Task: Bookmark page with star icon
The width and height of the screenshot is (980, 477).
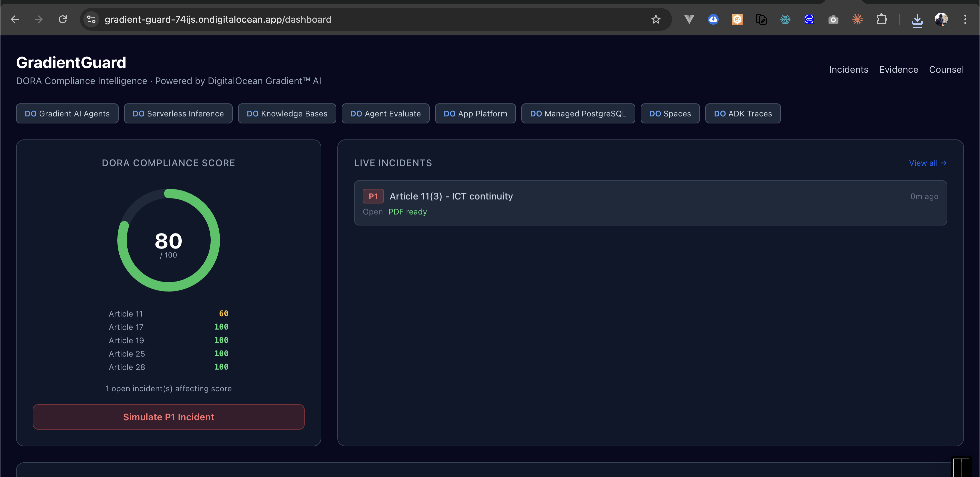Action: 655,19
